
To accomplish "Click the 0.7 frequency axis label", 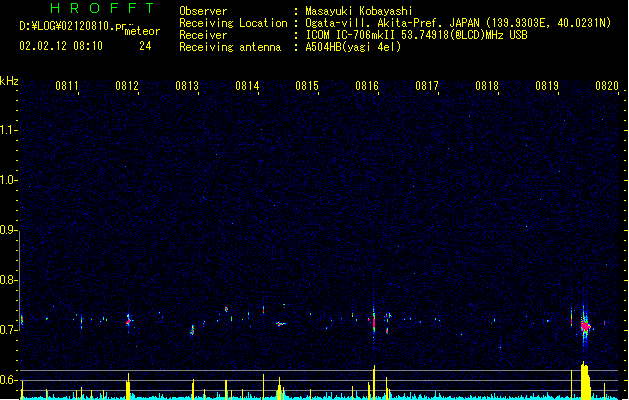I will [x=9, y=330].
